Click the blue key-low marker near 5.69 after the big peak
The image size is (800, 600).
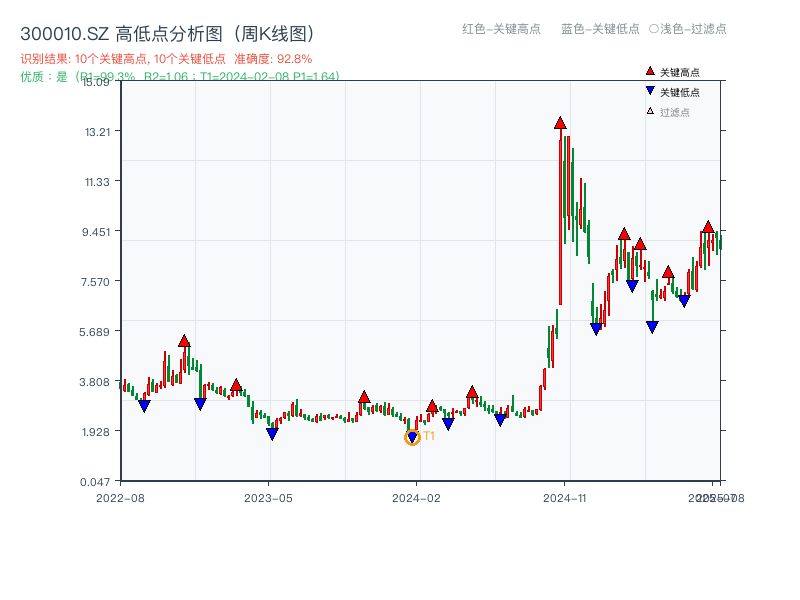[596, 327]
